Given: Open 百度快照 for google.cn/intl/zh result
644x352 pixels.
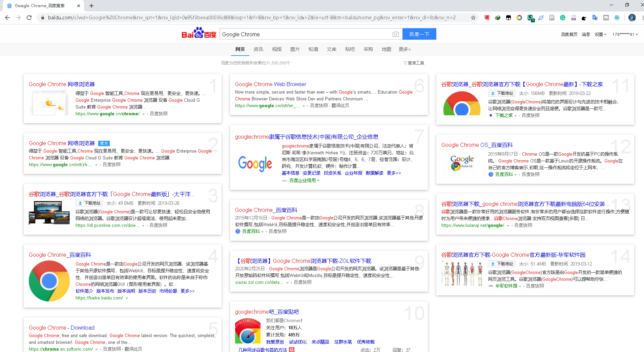Looking at the screenshot, I should tap(112, 164).
